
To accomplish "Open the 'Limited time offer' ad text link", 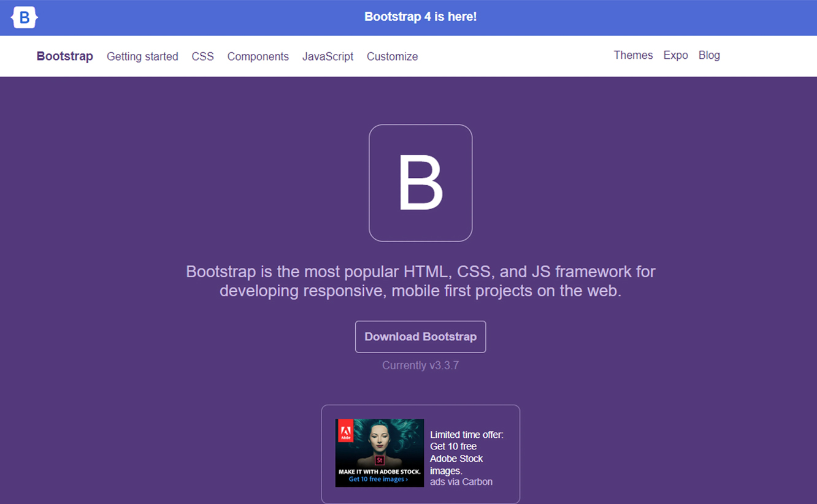I will pos(466,452).
